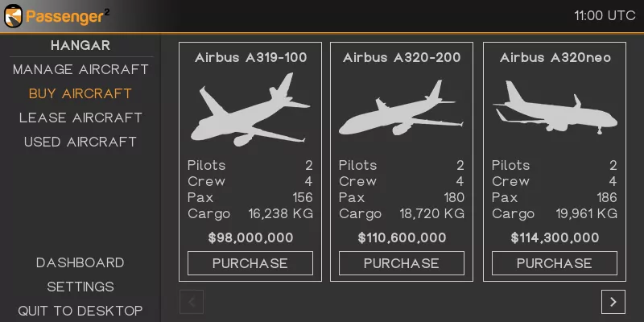Choose Quit to Desktop

tap(80, 311)
